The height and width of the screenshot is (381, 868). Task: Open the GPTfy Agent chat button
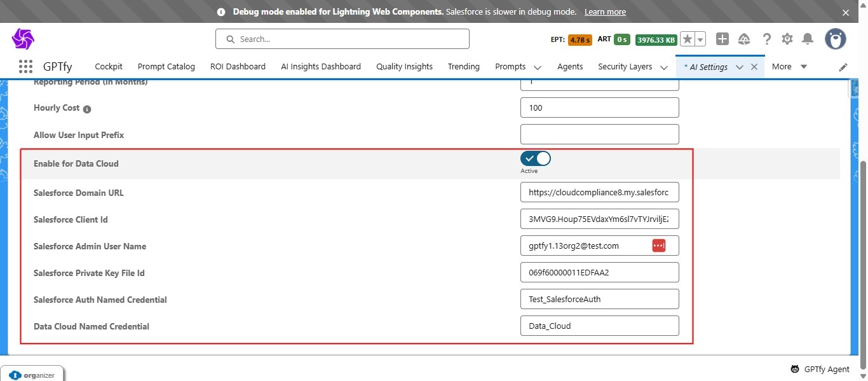820,369
